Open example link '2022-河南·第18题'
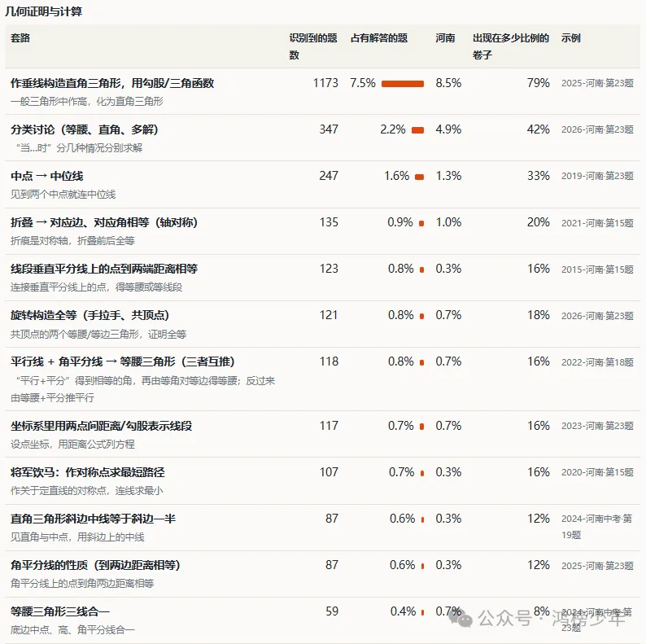Viewport: 646px width, 644px height. coord(597,362)
